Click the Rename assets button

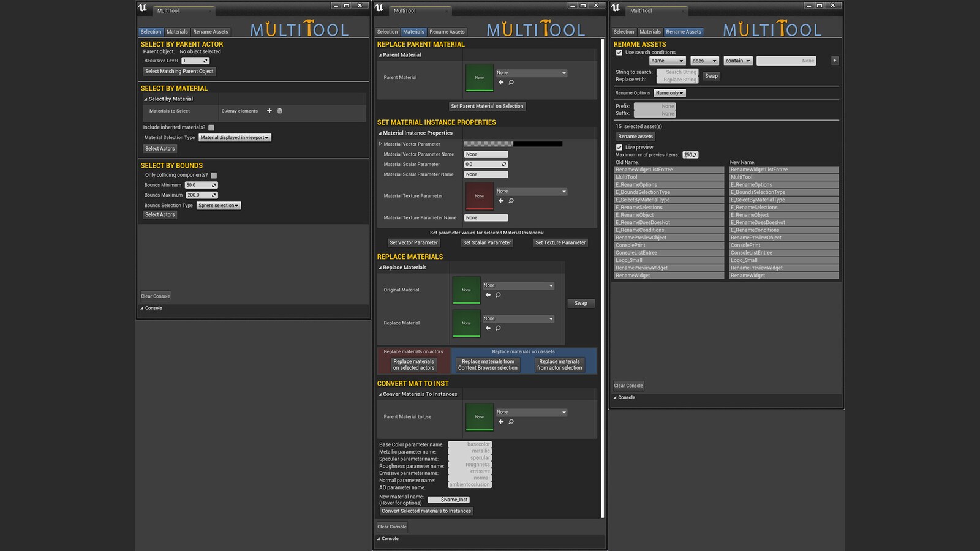pyautogui.click(x=635, y=137)
